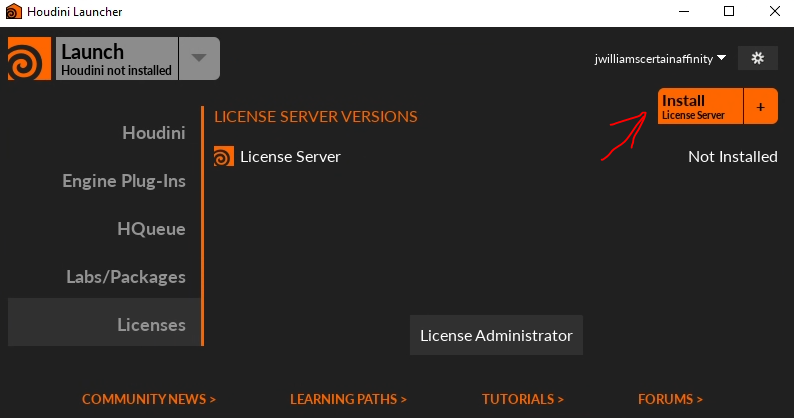
Task: Open the Forums link
Action: [670, 399]
